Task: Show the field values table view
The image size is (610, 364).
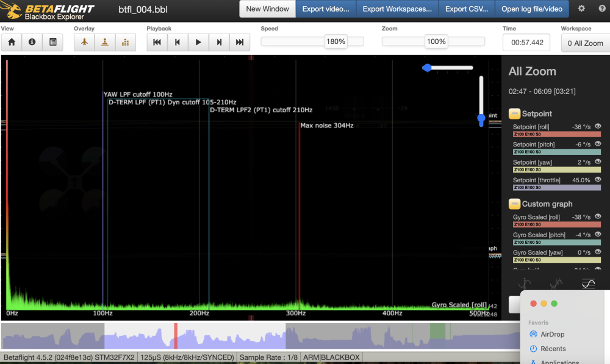Action: pos(53,42)
